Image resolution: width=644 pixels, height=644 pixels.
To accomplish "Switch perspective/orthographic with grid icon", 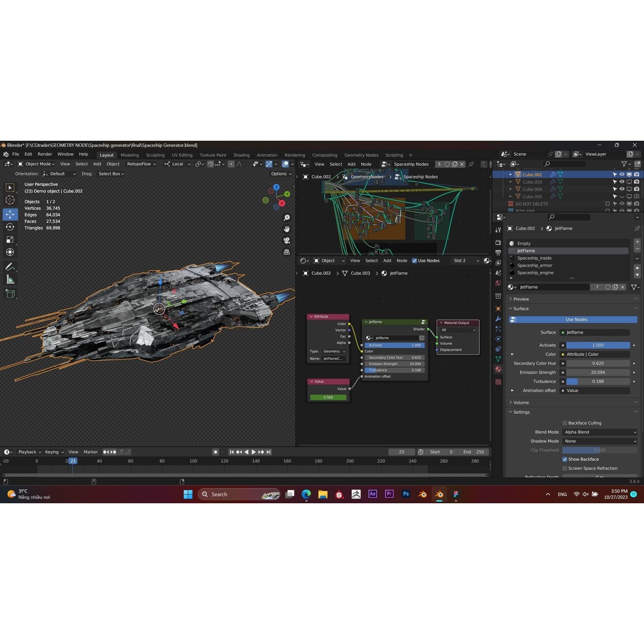I will 287,252.
